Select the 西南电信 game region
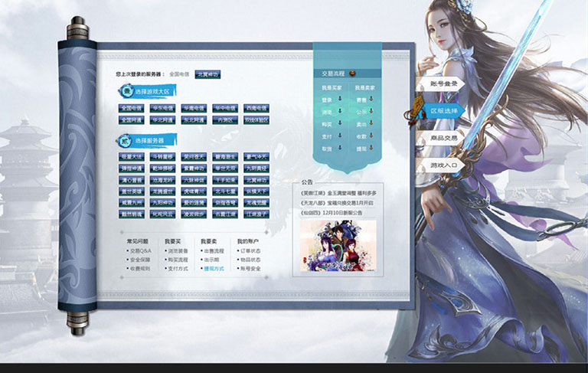Viewport: 588px width, 373px height. [256, 109]
